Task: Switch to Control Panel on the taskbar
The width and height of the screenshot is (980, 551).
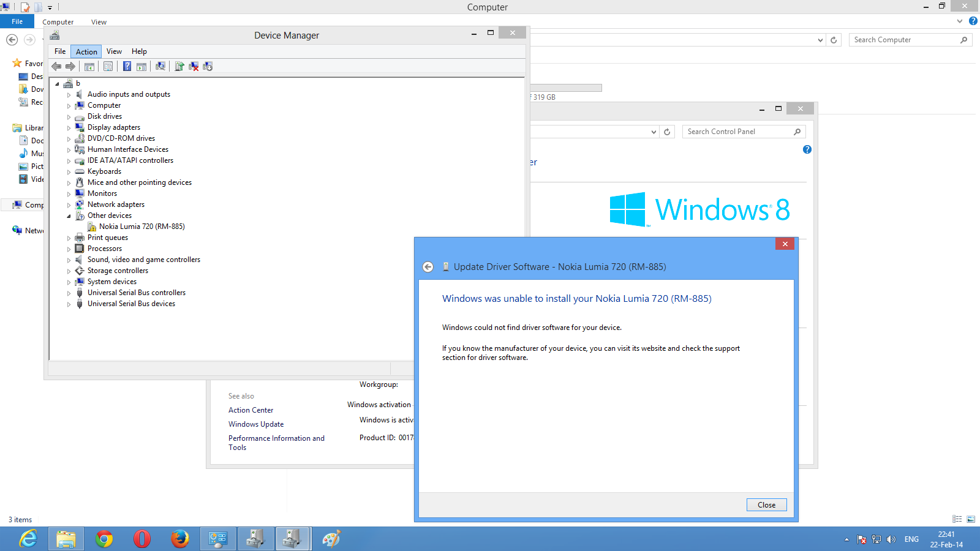Action: [x=218, y=539]
